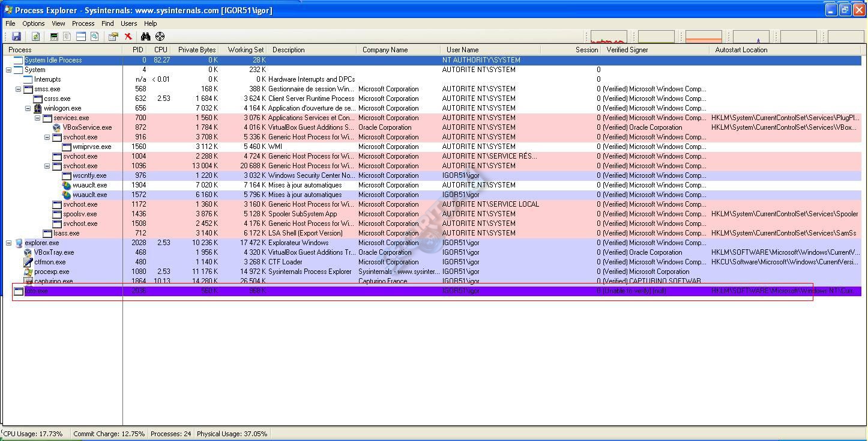This screenshot has height=441, width=868.
Task: Sort by the Private Bytes column header
Action: (196, 50)
